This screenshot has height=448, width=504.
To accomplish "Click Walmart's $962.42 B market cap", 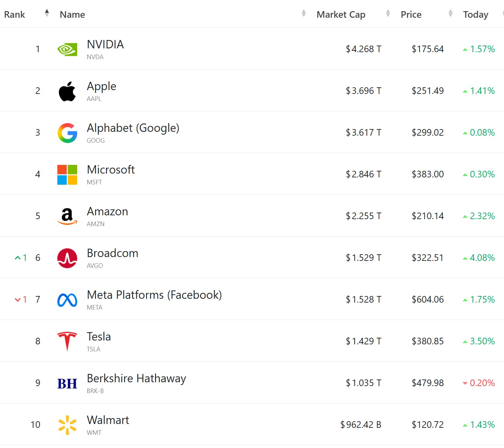I will [x=360, y=425].
